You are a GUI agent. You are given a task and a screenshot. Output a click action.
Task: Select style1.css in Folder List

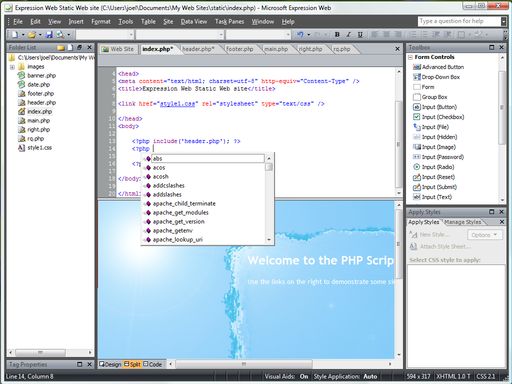coord(35,148)
